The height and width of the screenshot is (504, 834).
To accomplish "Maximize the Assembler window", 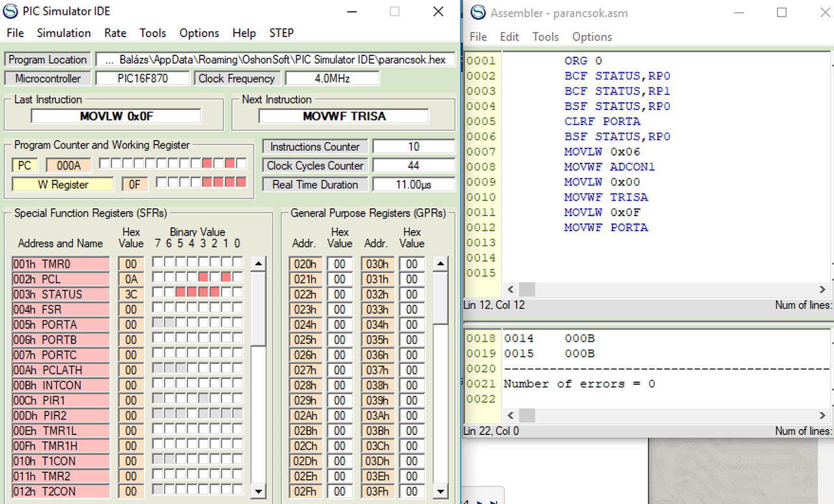I will (782, 13).
